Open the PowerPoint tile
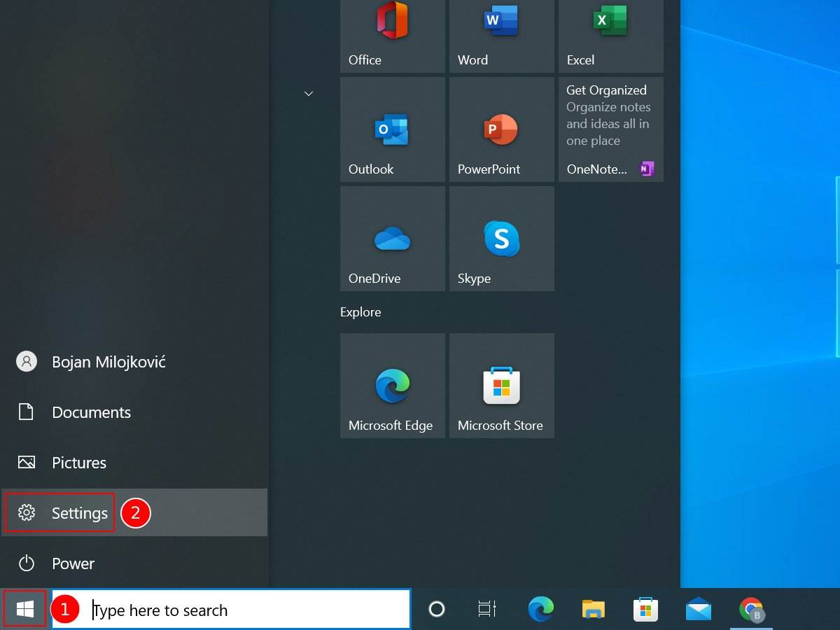This screenshot has width=840, height=630. (x=501, y=129)
